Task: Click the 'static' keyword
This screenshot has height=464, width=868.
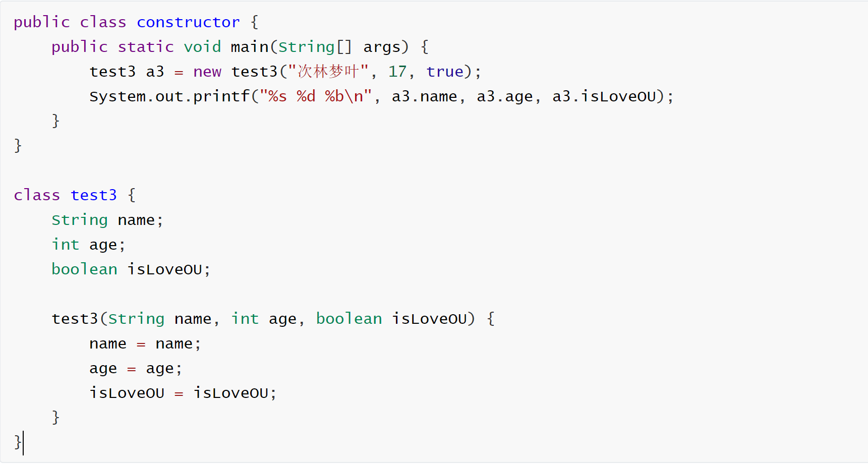Action: [x=146, y=47]
